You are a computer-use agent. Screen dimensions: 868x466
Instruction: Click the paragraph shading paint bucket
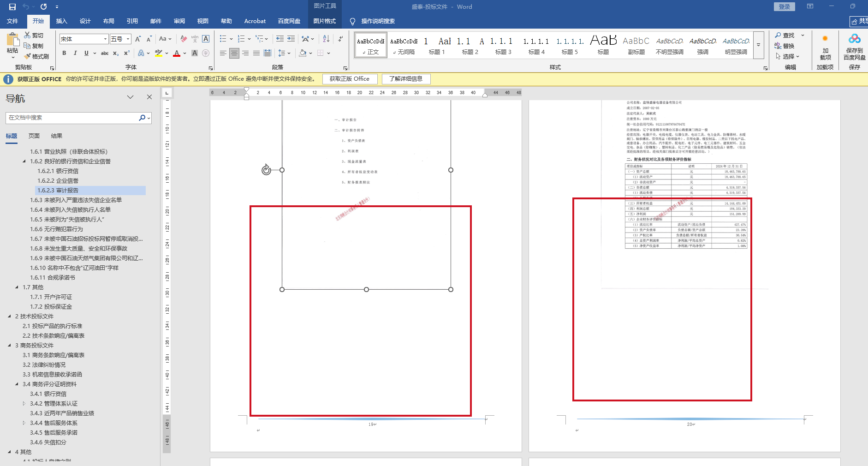click(303, 53)
